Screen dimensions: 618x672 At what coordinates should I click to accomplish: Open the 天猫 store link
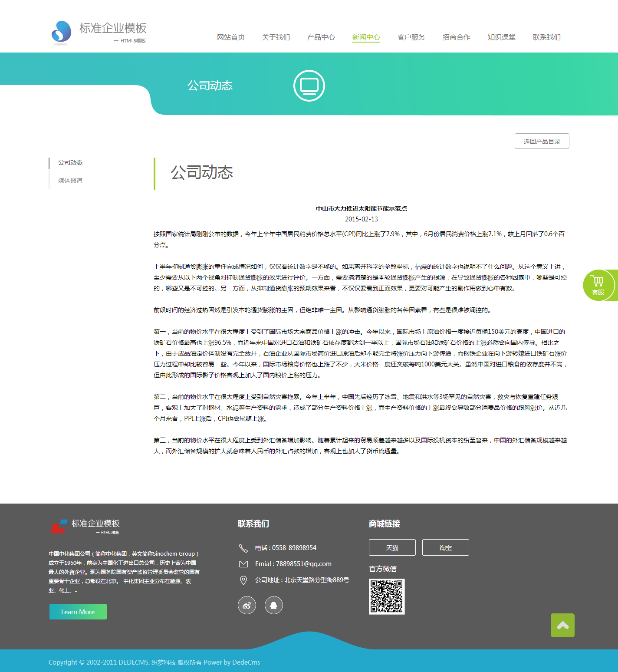pyautogui.click(x=392, y=547)
